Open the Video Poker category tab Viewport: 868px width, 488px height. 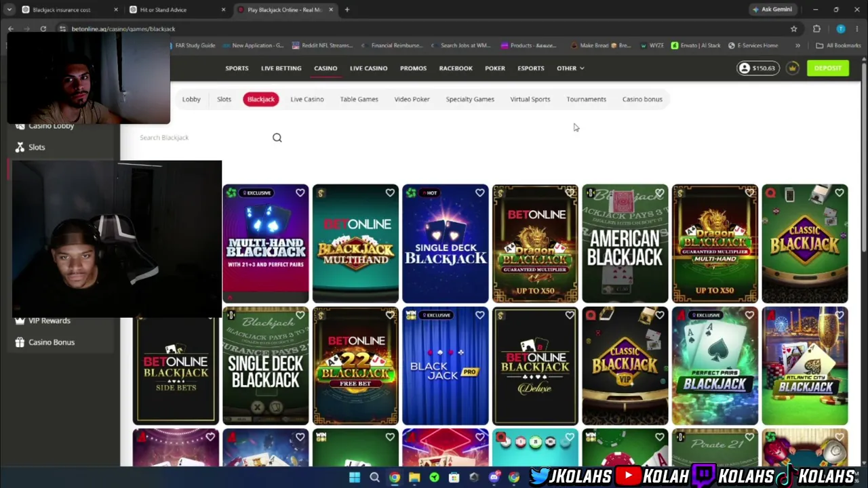point(412,99)
